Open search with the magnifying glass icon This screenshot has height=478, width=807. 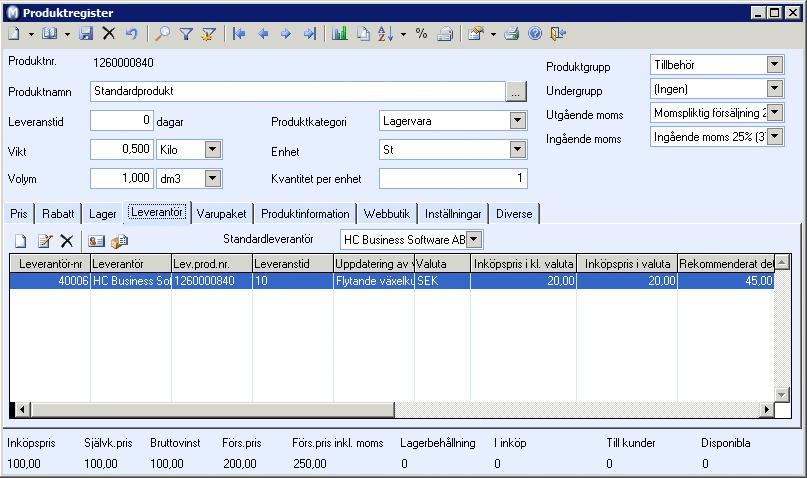(163, 34)
